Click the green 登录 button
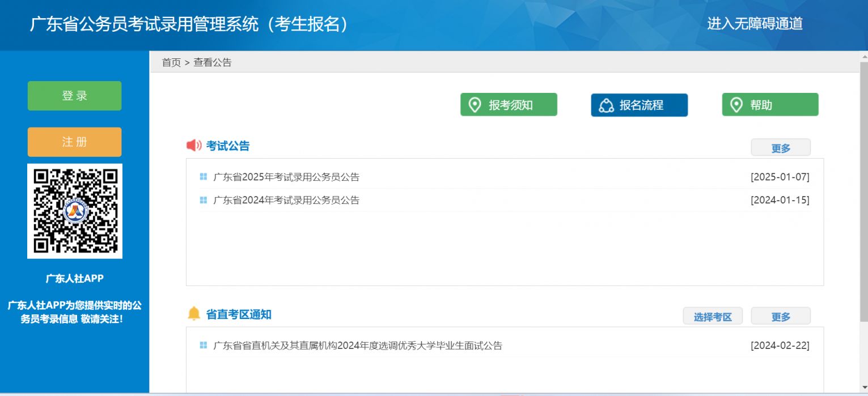Image resolution: width=868 pixels, height=396 pixels. (x=74, y=96)
